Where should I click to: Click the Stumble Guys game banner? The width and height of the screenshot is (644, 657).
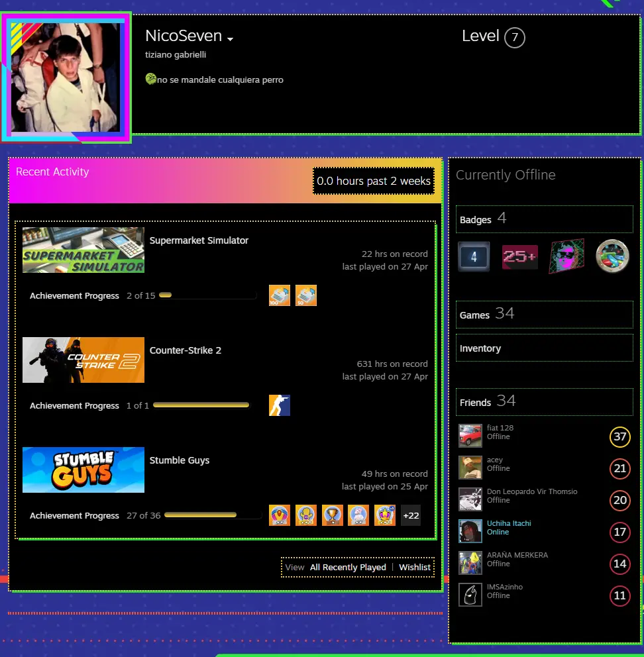tap(83, 470)
